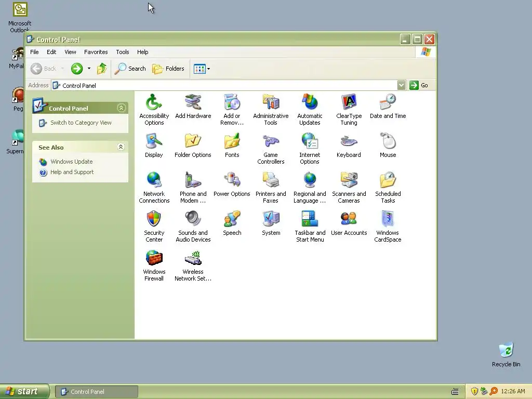The width and height of the screenshot is (532, 399).
Task: Click the taskbar clock showing 12:26 AM
Action: coord(513,391)
